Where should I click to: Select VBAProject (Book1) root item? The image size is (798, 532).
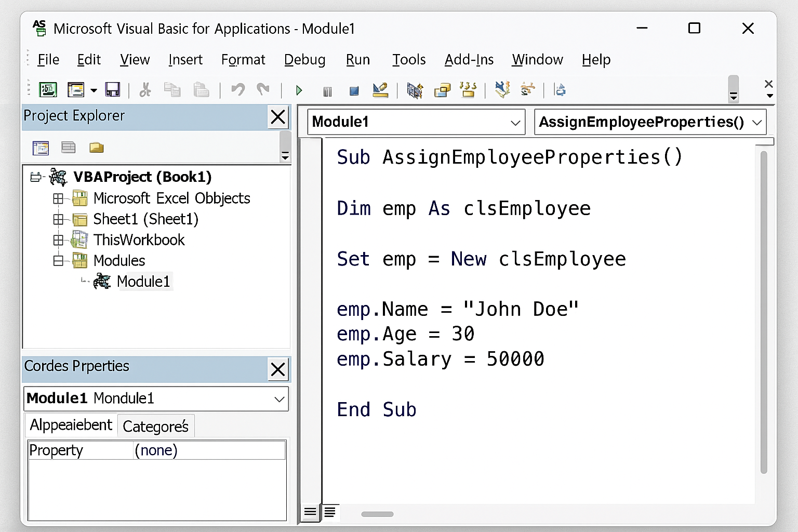142,177
